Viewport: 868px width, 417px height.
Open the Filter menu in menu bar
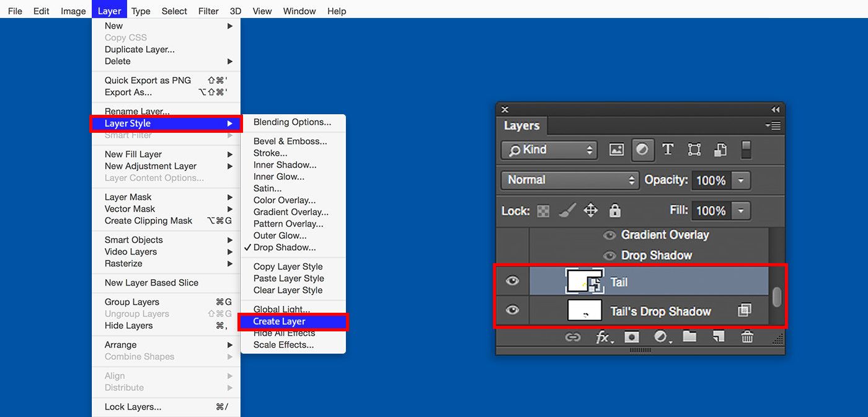point(208,11)
